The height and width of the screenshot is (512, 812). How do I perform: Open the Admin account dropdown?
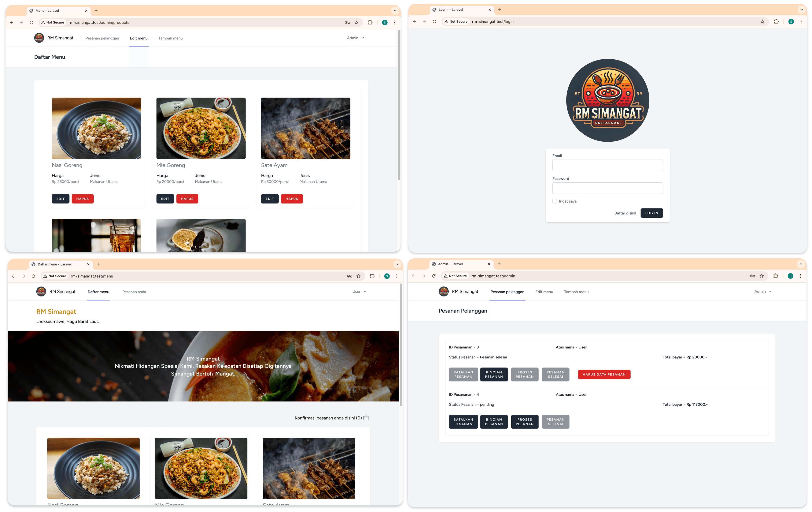(x=355, y=38)
